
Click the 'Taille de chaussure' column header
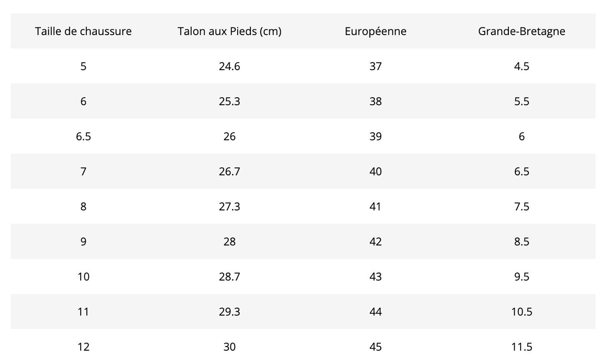pyautogui.click(x=83, y=31)
